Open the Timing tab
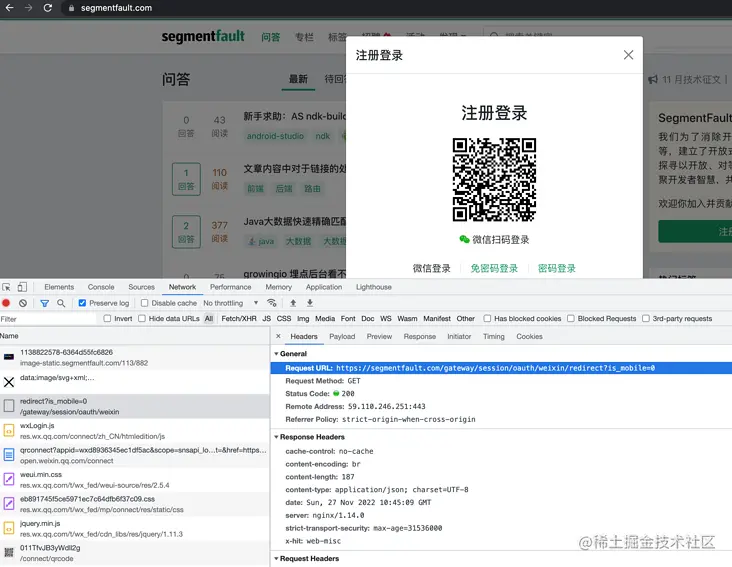732x567 pixels. pyautogui.click(x=494, y=336)
